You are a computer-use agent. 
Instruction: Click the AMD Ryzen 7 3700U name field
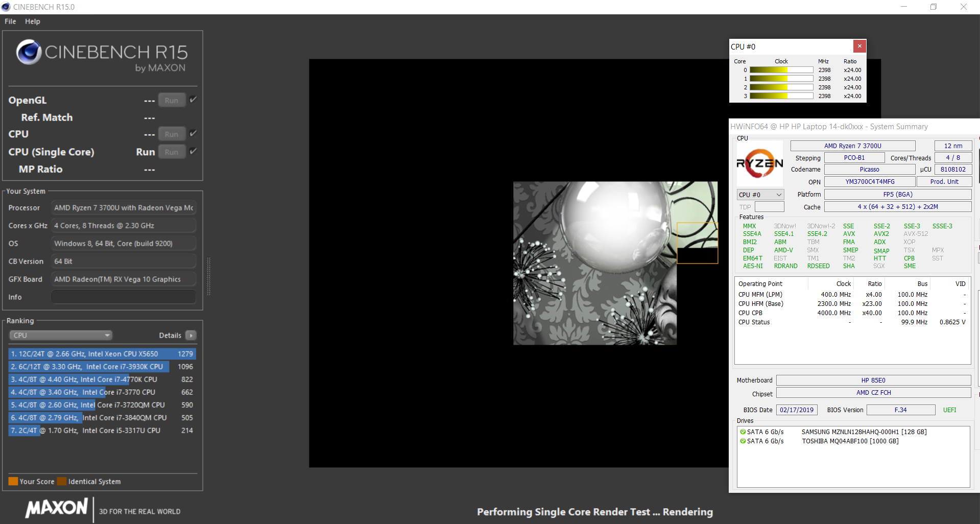click(x=853, y=146)
